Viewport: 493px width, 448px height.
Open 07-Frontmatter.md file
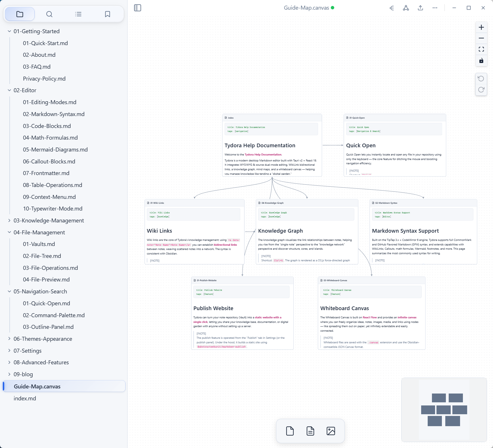pyautogui.click(x=46, y=173)
